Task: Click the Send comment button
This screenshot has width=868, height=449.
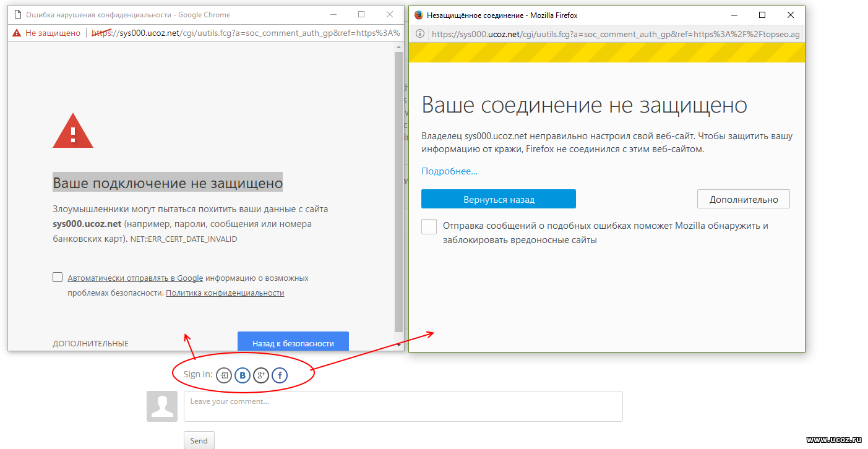Action: click(199, 440)
